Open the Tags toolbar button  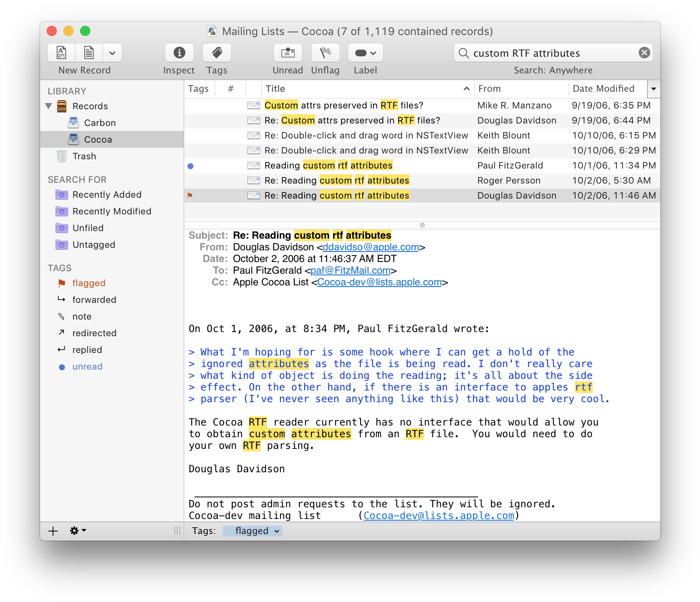pos(217,53)
